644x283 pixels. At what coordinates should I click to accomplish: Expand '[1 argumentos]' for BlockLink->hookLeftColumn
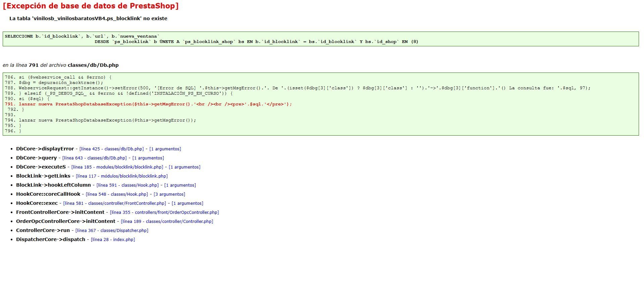180,185
